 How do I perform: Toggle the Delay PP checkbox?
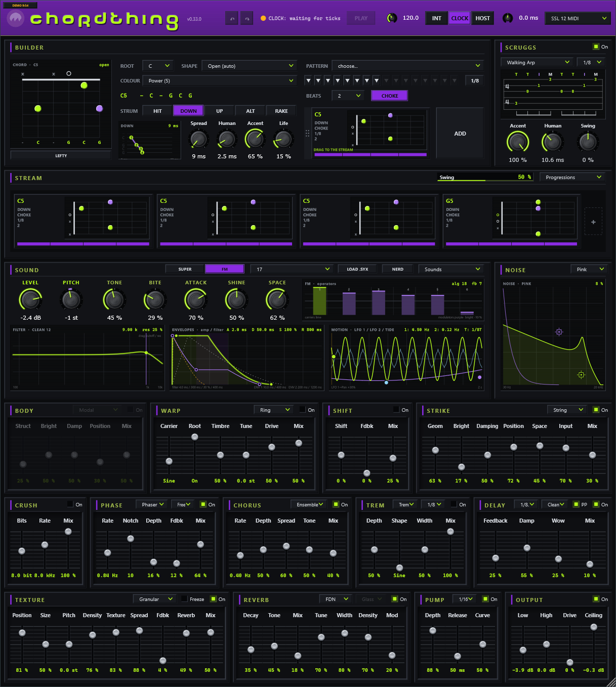pos(576,504)
